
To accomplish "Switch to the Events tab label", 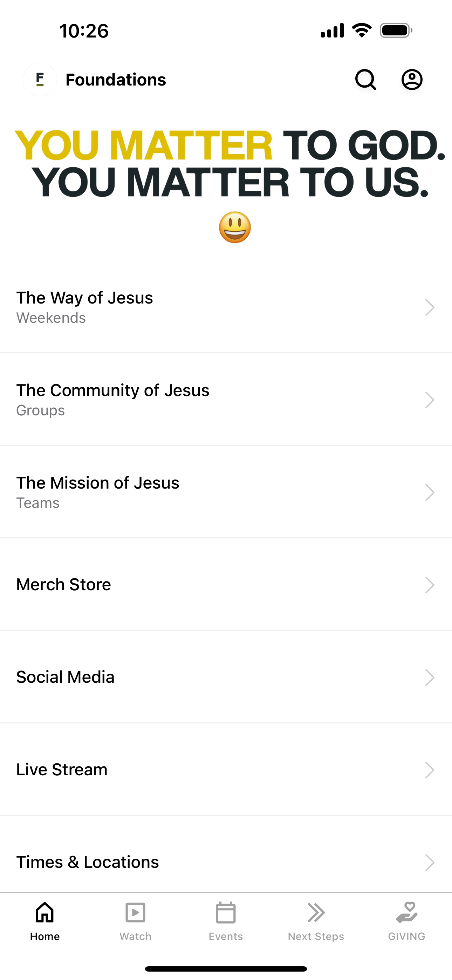I will click(x=226, y=936).
